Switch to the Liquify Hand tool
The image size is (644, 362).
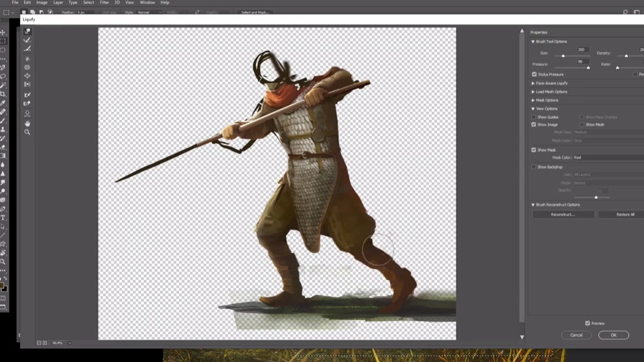(27, 123)
